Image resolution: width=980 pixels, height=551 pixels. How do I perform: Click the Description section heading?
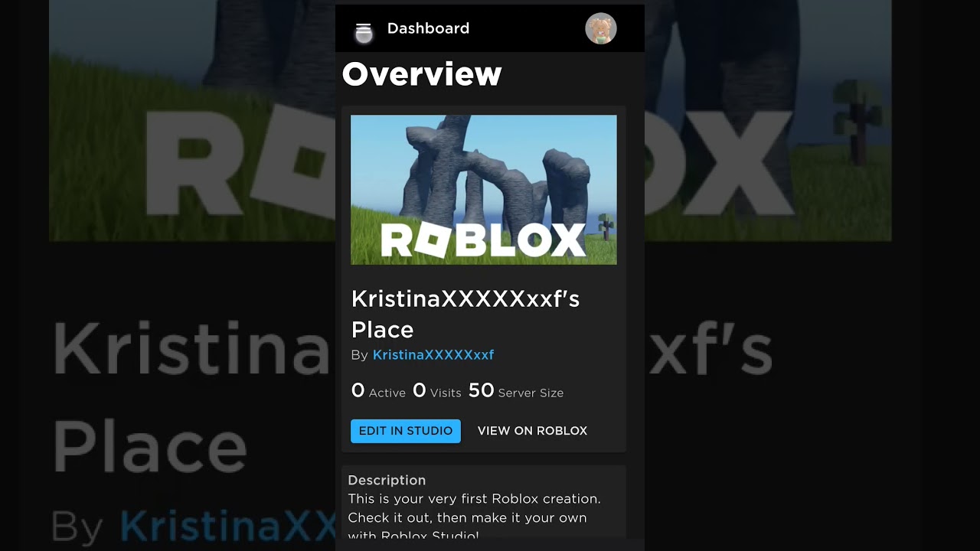[x=387, y=480]
